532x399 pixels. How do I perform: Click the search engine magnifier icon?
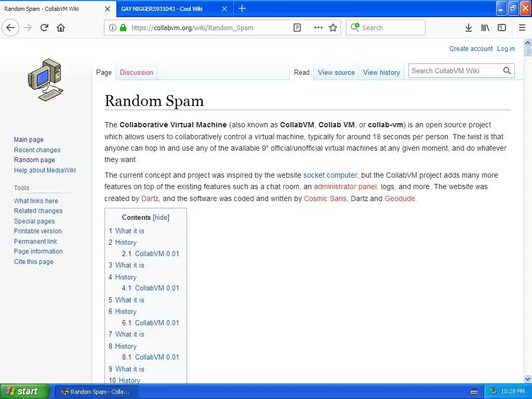click(x=355, y=27)
